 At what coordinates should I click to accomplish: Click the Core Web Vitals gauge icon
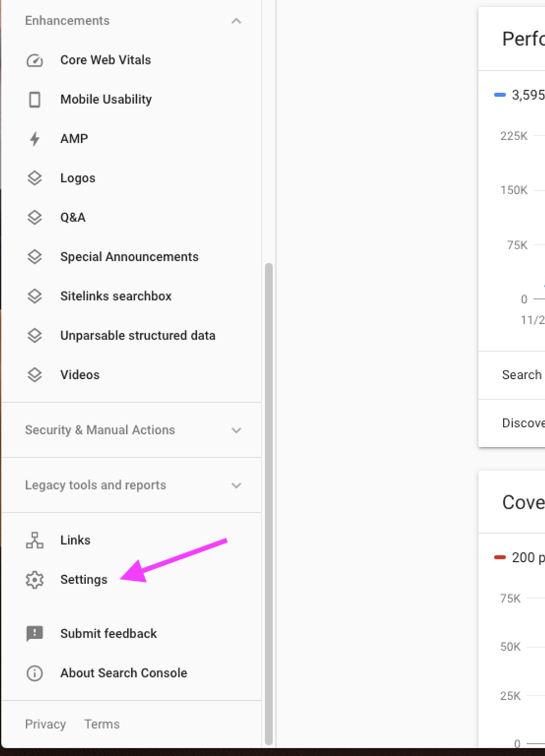click(x=34, y=60)
